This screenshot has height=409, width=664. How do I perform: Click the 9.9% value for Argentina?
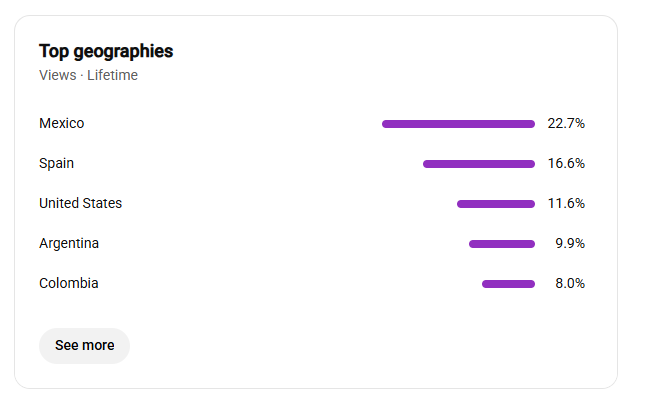pos(570,243)
